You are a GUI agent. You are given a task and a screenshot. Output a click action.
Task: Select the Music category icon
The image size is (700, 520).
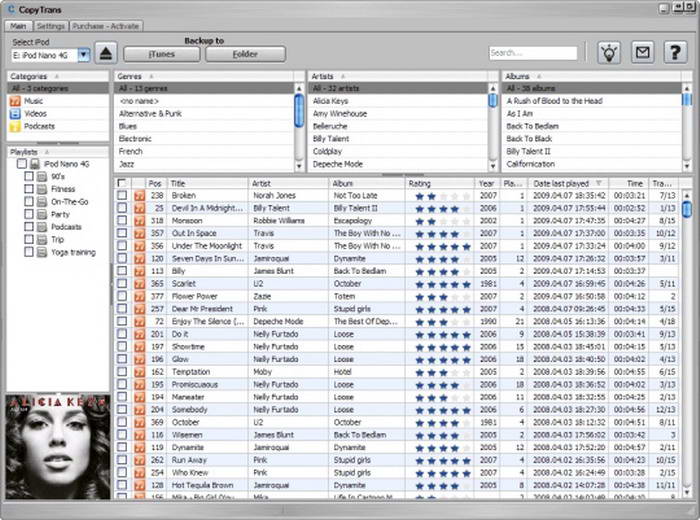[15, 101]
